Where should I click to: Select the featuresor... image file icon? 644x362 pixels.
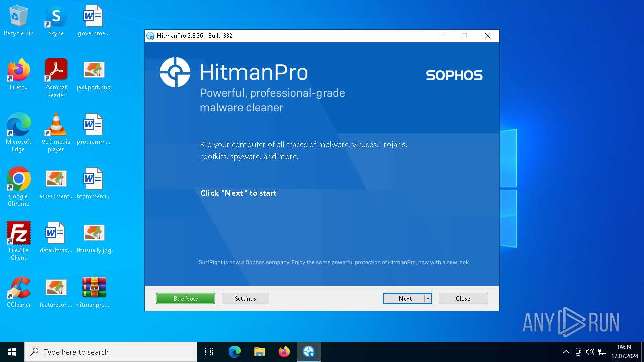[56, 292]
